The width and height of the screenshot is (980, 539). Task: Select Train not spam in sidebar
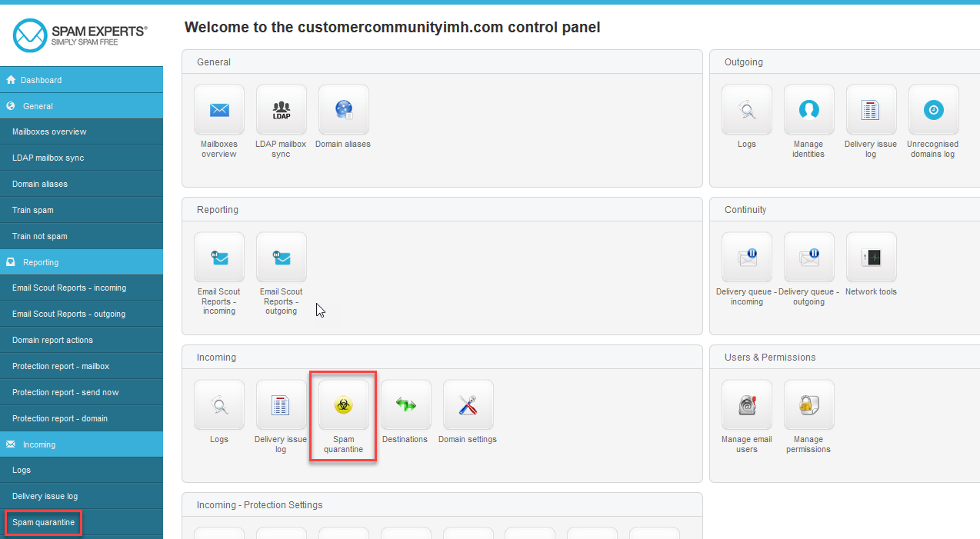point(82,236)
